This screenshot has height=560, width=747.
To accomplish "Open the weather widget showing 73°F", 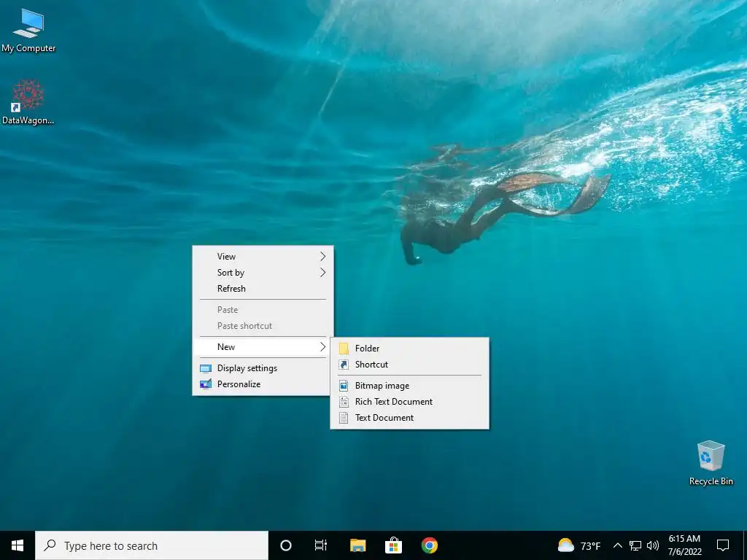I will coord(579,545).
